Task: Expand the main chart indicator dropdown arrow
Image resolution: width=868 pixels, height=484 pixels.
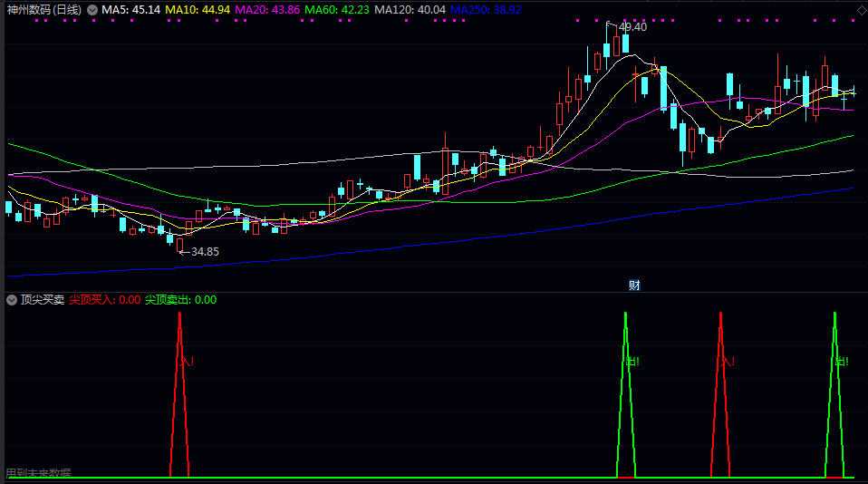Action: click(92, 10)
